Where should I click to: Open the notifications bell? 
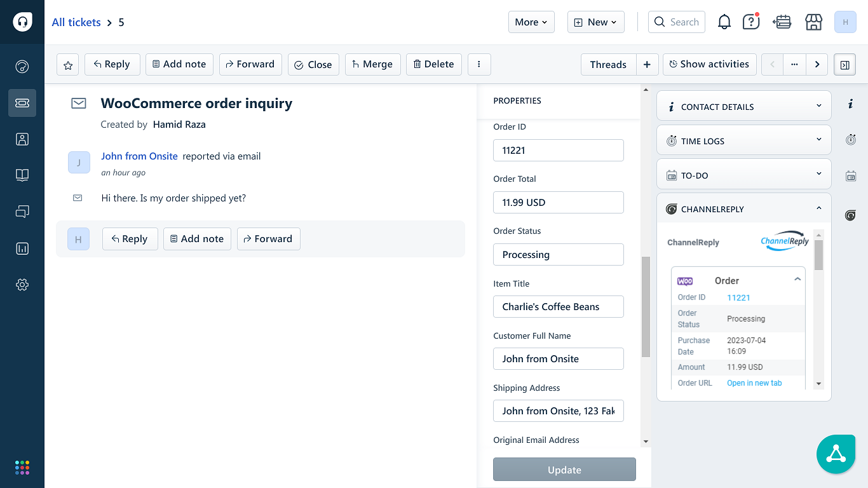point(724,22)
